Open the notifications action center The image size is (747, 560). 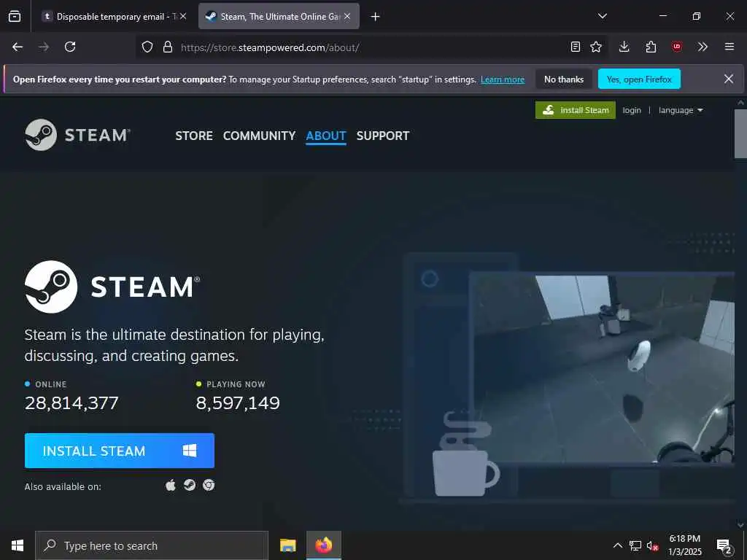point(724,546)
